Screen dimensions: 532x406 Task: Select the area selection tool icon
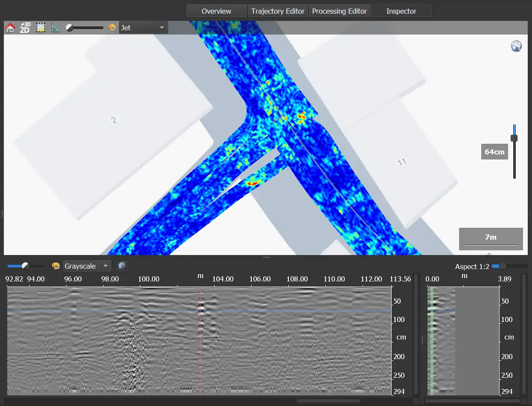tap(41, 28)
